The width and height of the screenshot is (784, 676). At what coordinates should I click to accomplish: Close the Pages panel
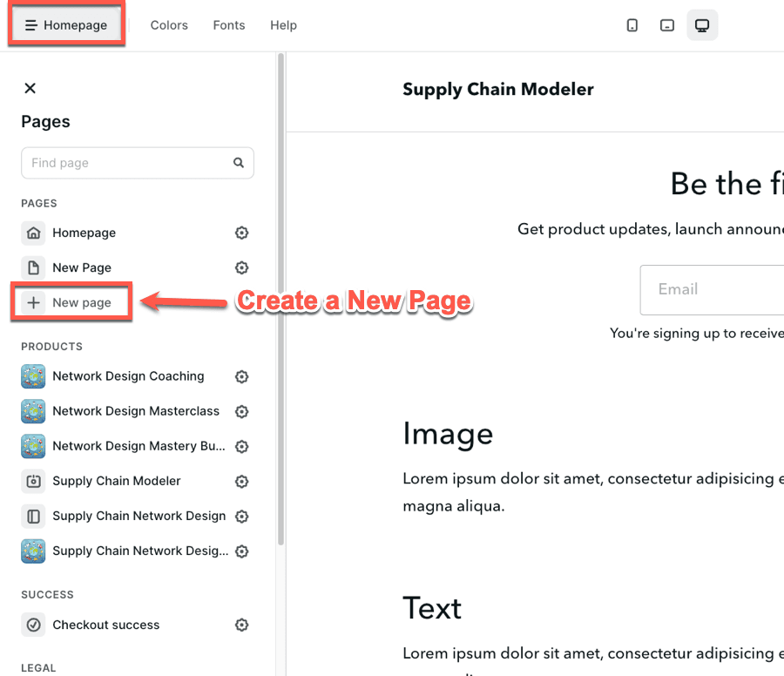(x=30, y=88)
